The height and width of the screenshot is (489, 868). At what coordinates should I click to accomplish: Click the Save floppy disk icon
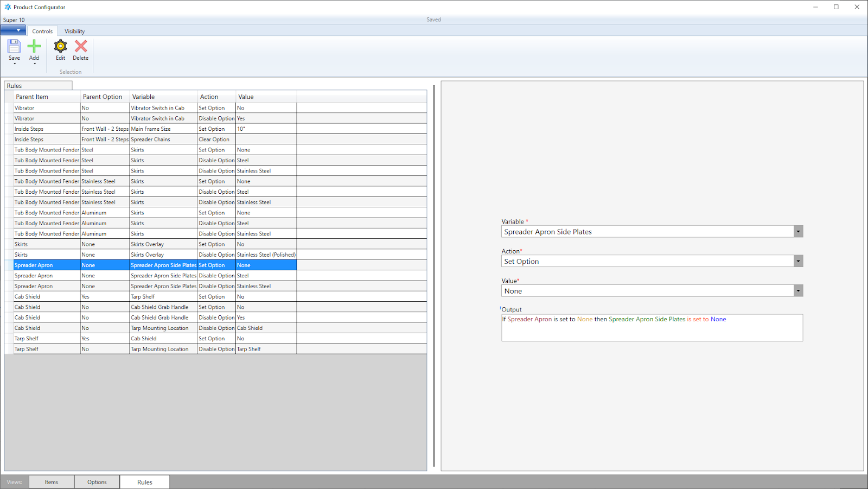[14, 47]
